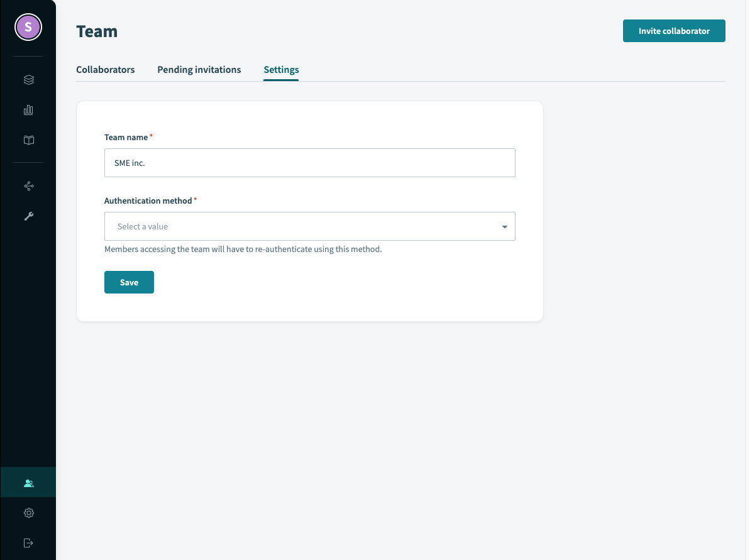This screenshot has width=750, height=560.
Task: Click the highlighted Team members icon
Action: pyautogui.click(x=28, y=483)
